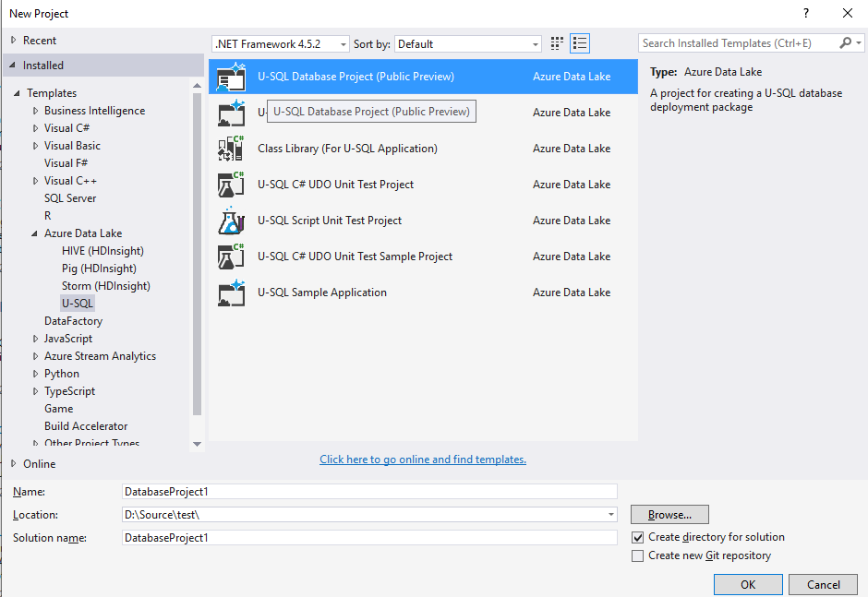
Task: Switch template view to list layout
Action: coord(580,42)
